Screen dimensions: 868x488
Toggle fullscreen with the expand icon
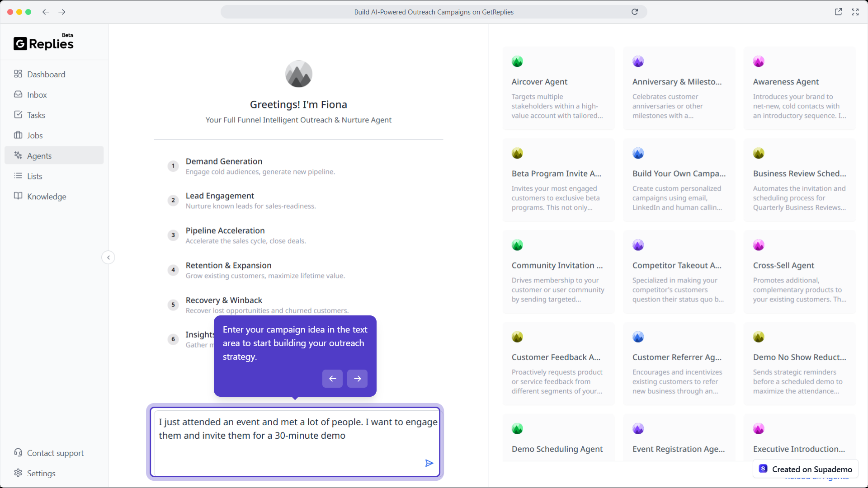pyautogui.click(x=855, y=12)
